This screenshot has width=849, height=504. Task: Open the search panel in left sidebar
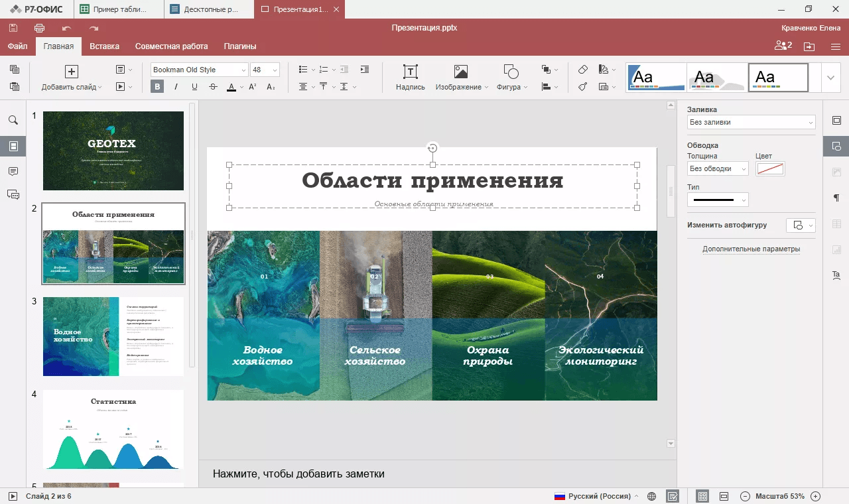point(13,120)
